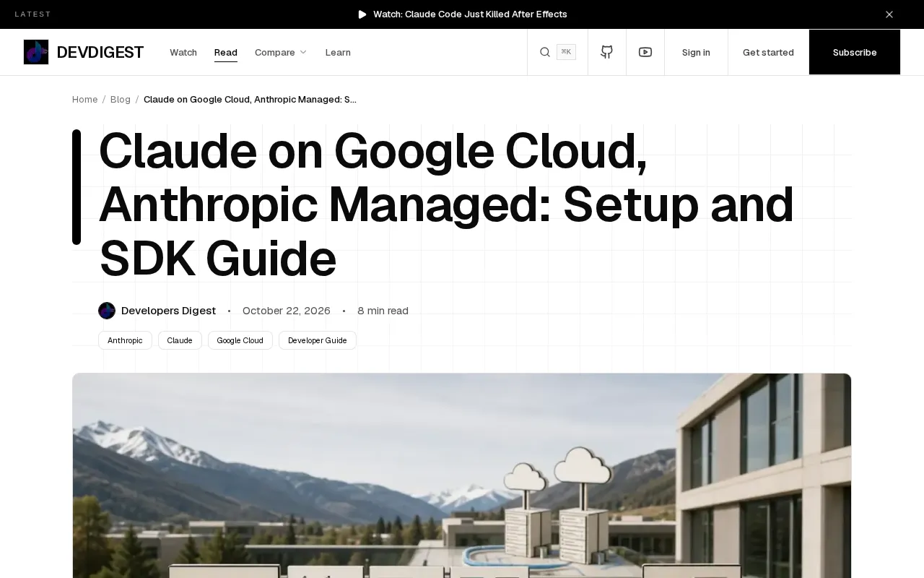The image size is (924, 578).
Task: Click the play icon in the announcement bar
Action: [362, 14]
